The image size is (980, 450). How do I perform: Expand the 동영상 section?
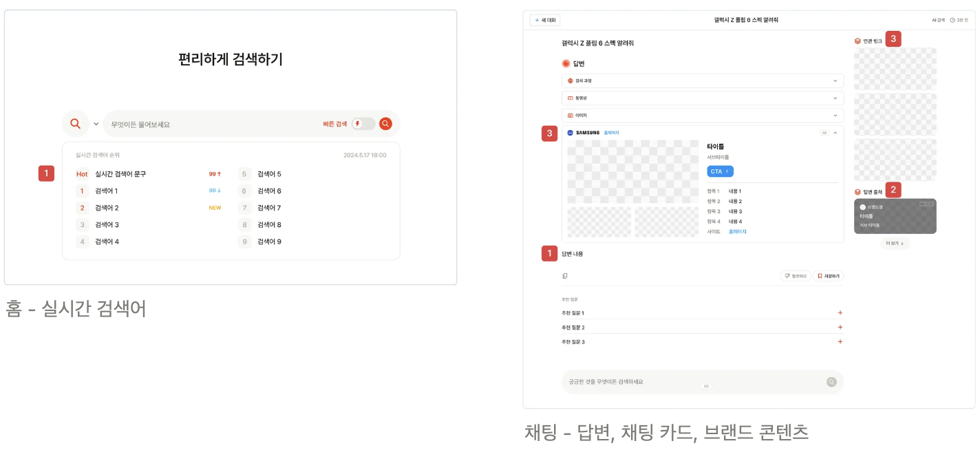[x=702, y=98]
